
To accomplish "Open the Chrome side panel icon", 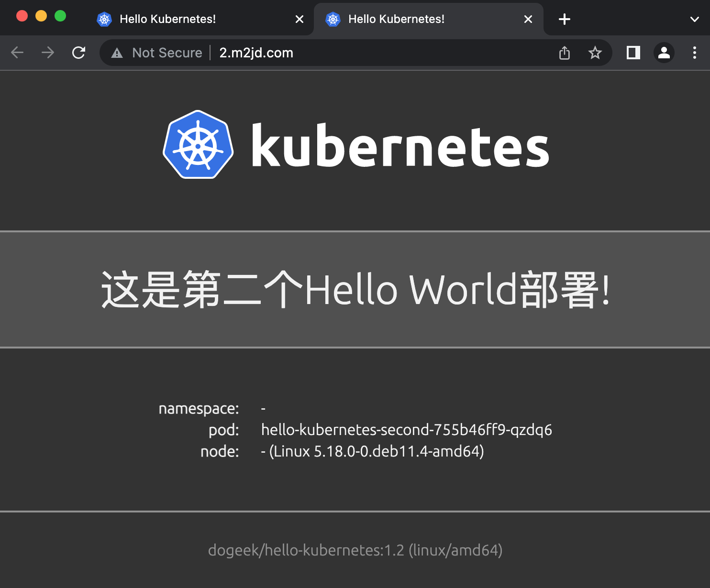I will pos(632,53).
